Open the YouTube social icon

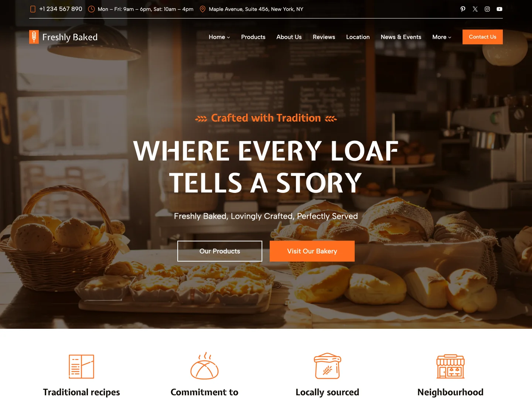pyautogui.click(x=499, y=9)
